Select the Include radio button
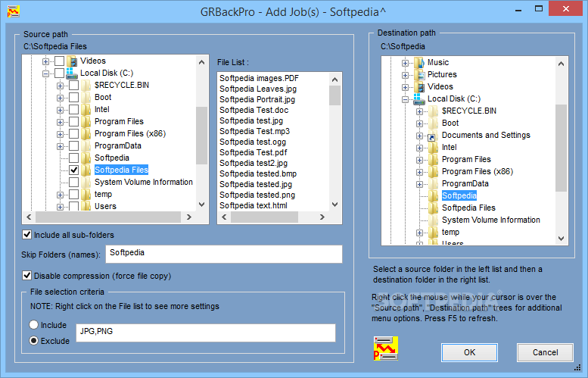 pyautogui.click(x=34, y=325)
